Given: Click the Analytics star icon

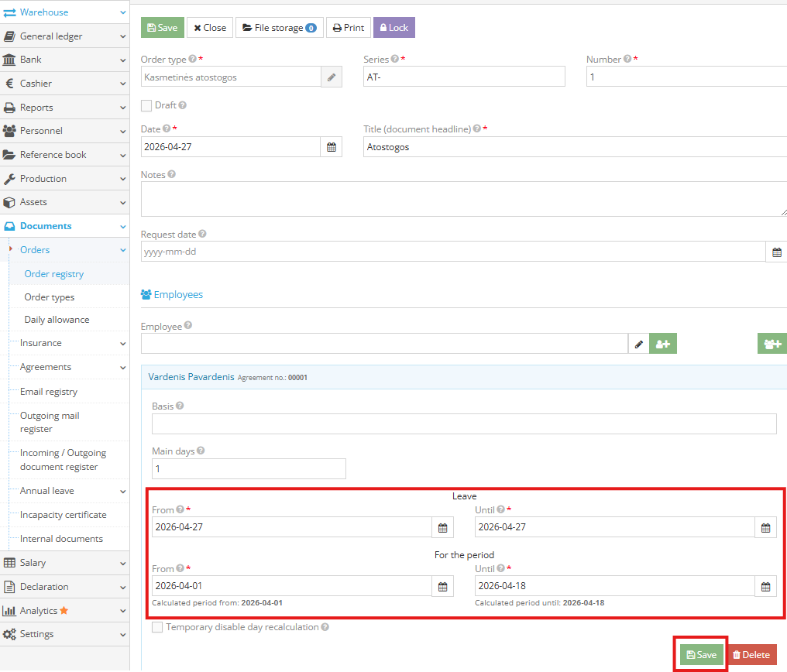Looking at the screenshot, I should pos(64,610).
